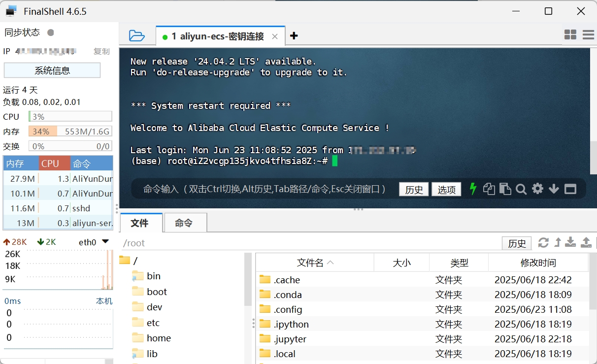Click the FinalShell app icon in title bar
This screenshot has width=597, height=364.
pyautogui.click(x=11, y=10)
